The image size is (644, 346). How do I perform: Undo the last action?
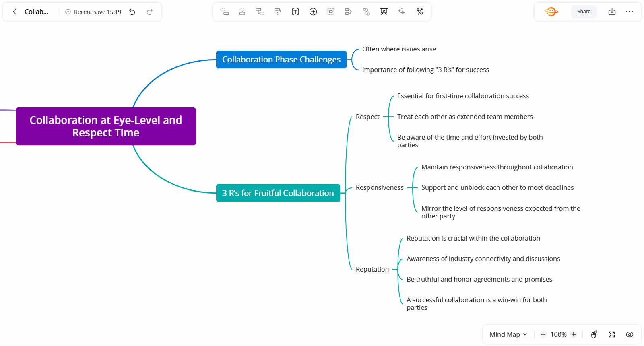coord(132,12)
